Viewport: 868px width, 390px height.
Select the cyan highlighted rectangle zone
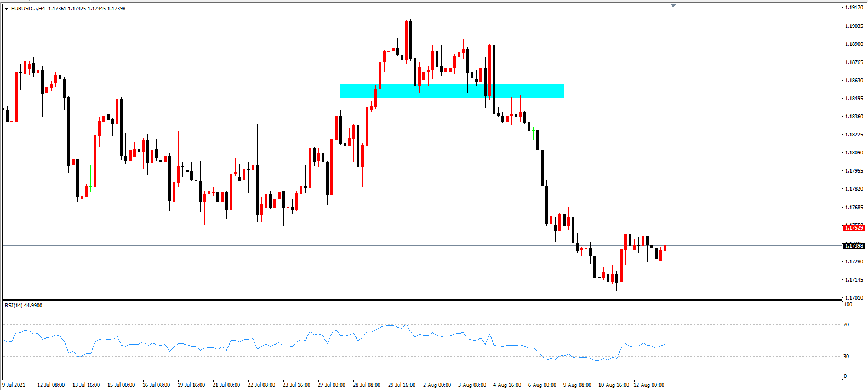point(452,91)
